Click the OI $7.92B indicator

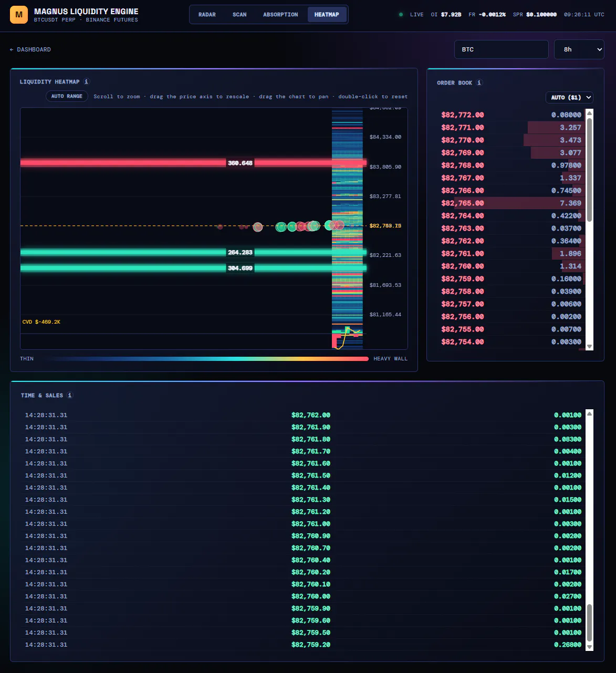point(446,15)
